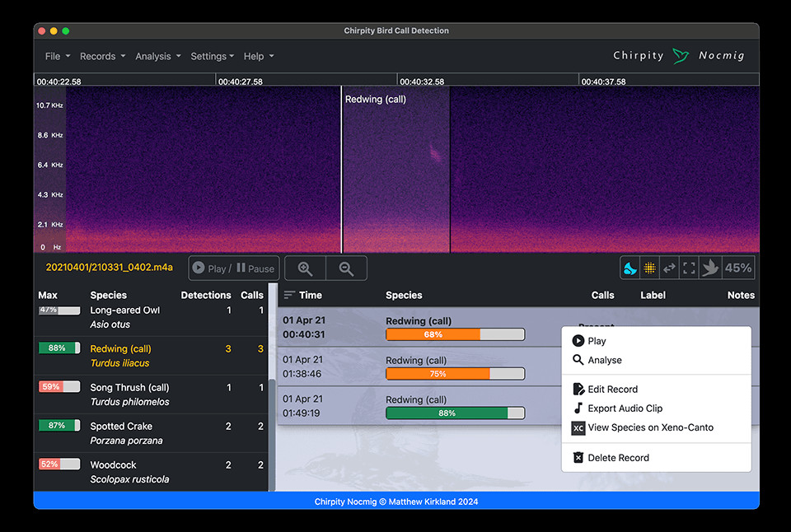791x532 pixels.
Task: Click the fullscreen brackets icon
Action: [689, 268]
